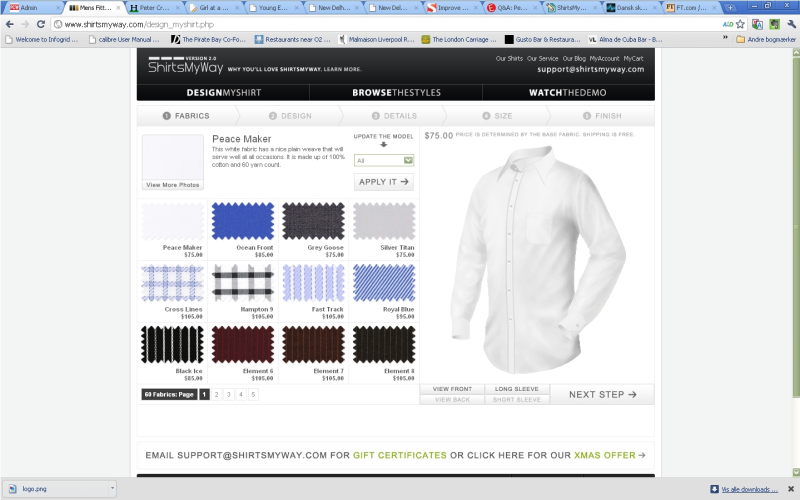Open the Andre bogmærker bookmarks folder
Viewport: 800px width, 500px height.
766,39
